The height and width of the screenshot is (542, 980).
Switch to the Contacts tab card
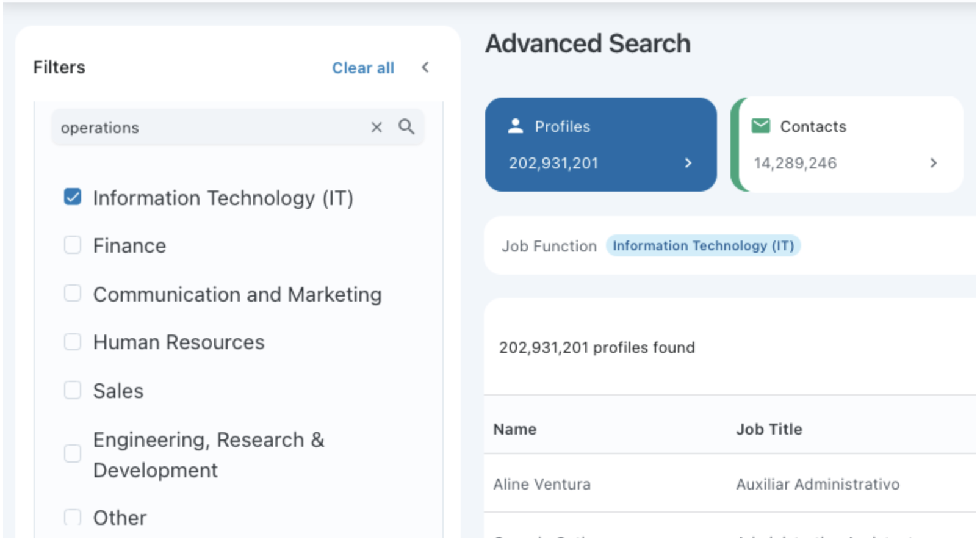pos(847,145)
